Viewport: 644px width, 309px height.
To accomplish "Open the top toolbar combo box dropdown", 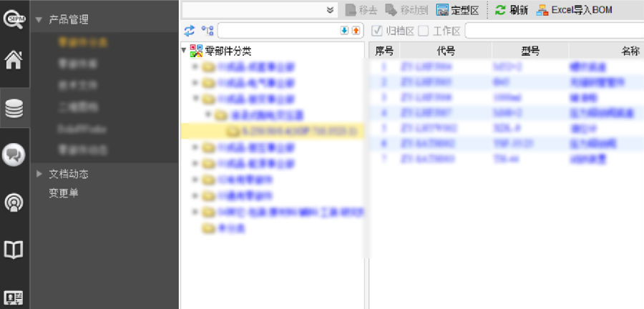I will point(330,10).
